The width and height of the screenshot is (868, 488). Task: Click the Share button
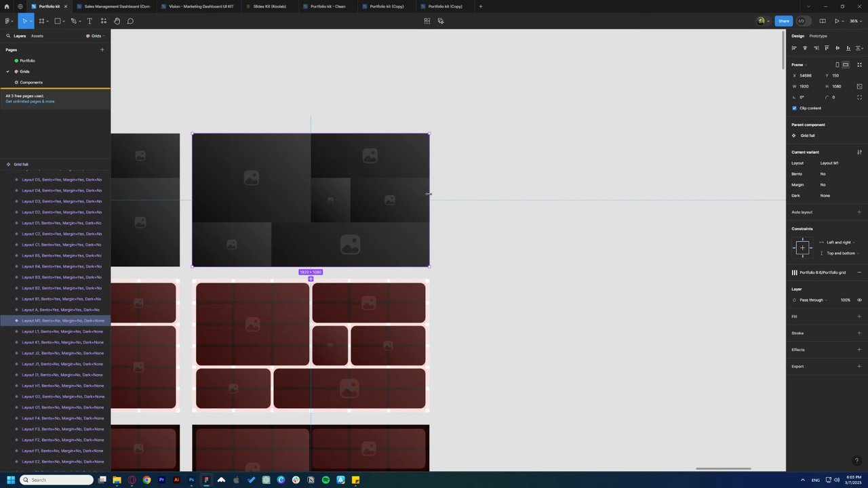[783, 21]
